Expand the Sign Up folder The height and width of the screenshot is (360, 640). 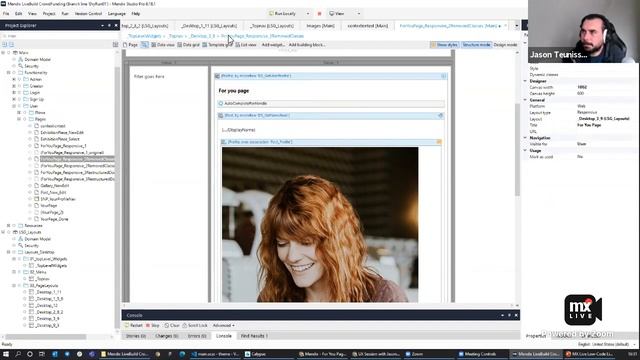coord(14,99)
